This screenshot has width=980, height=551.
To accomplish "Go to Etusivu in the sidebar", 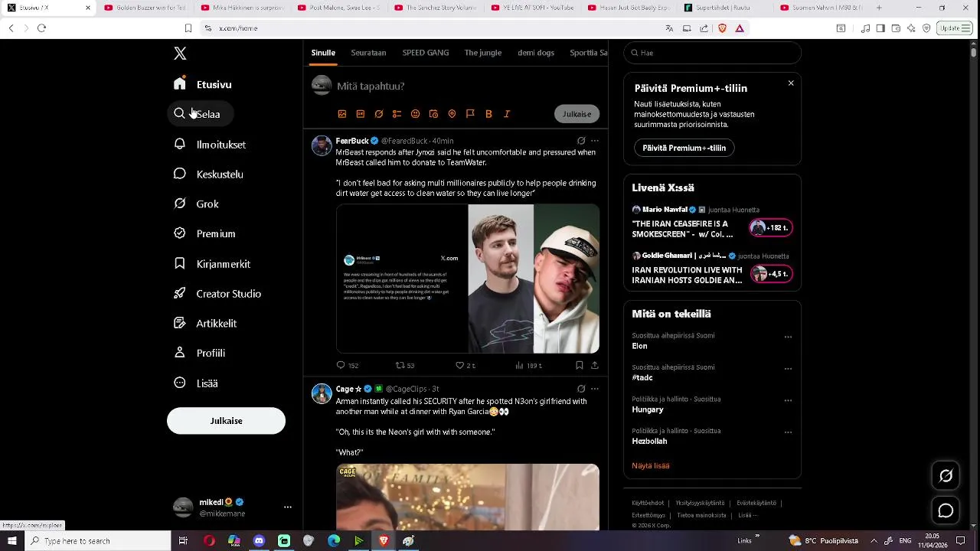I will tap(203, 85).
